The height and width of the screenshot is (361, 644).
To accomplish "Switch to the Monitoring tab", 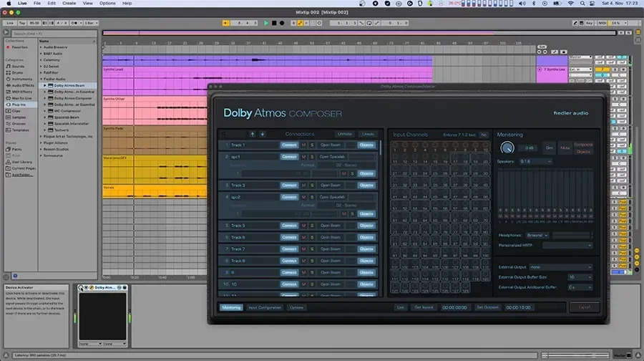I will 231,307.
